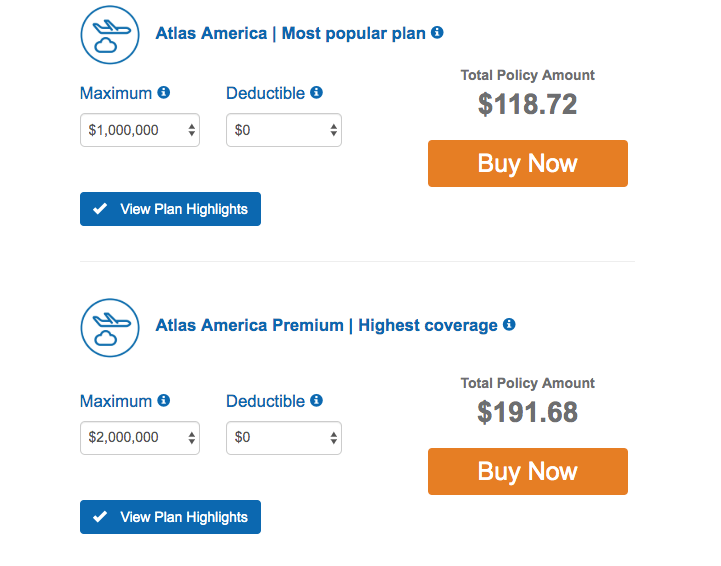Screen dimensions: 721x566
Task: Show Deductible info tooltip for Atlas America Premium
Action: click(316, 400)
